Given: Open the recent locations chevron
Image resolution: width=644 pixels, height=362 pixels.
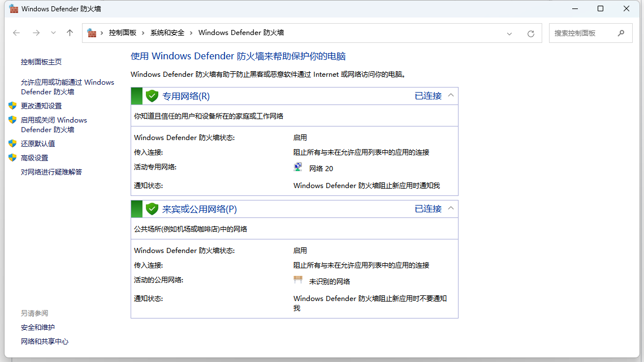Looking at the screenshot, I should click(x=53, y=33).
